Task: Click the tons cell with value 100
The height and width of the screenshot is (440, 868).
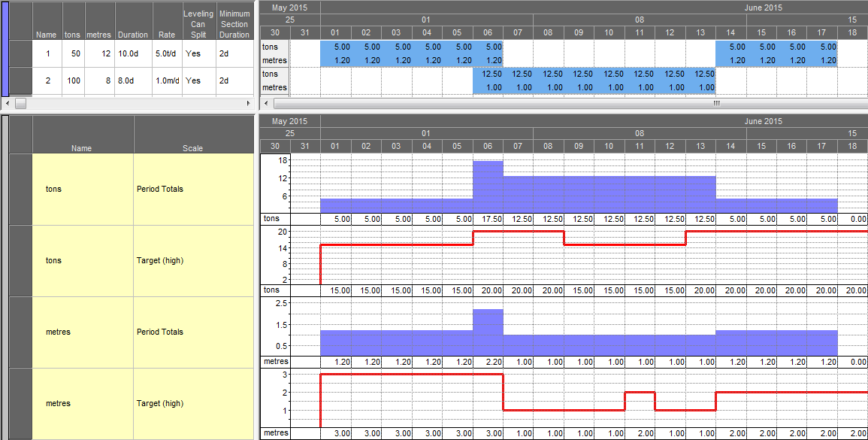Action: coord(73,80)
